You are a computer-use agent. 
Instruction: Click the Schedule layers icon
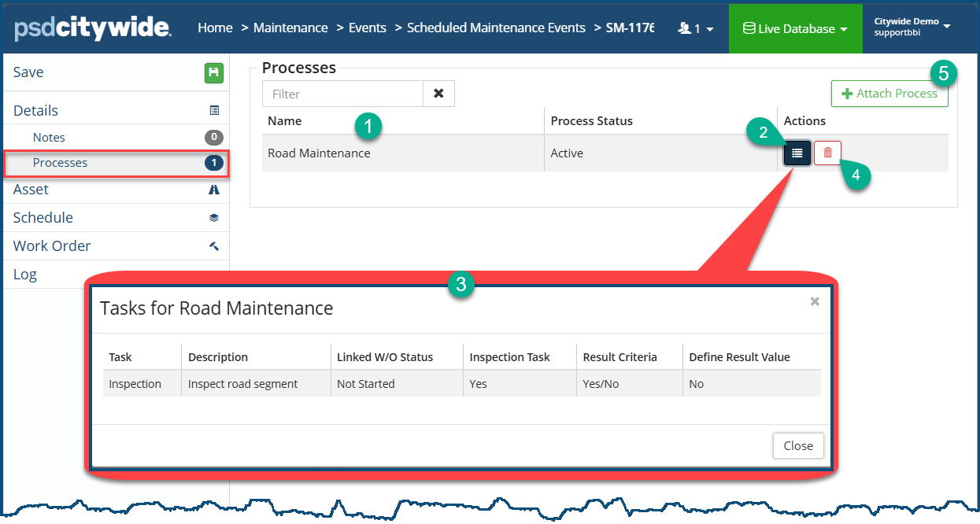(x=214, y=218)
